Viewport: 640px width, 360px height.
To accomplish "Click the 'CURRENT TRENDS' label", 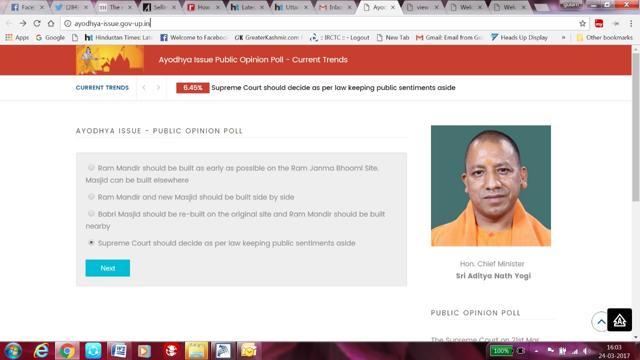I will coord(102,88).
